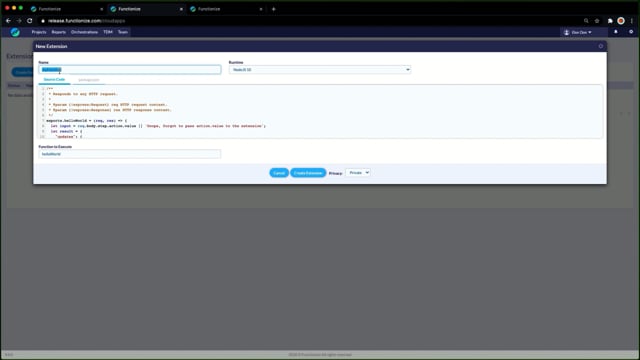
Task: Click the green macOS fullscreen button
Action: point(21,8)
